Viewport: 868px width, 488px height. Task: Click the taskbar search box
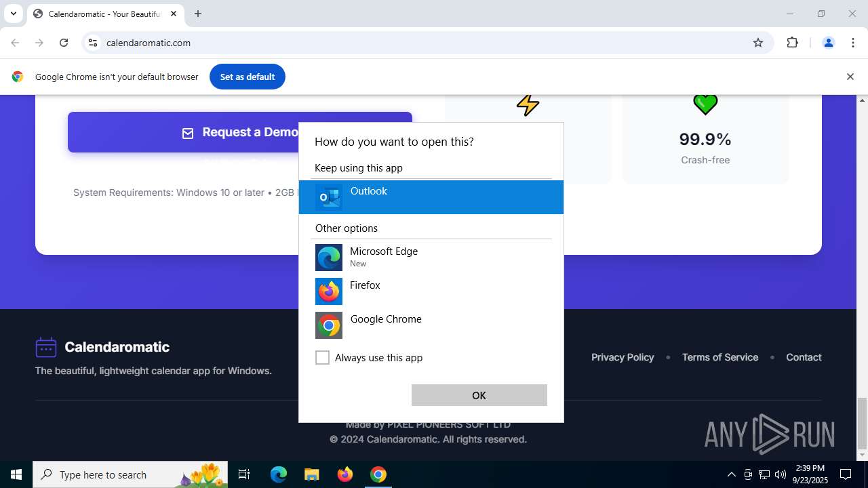pos(130,474)
